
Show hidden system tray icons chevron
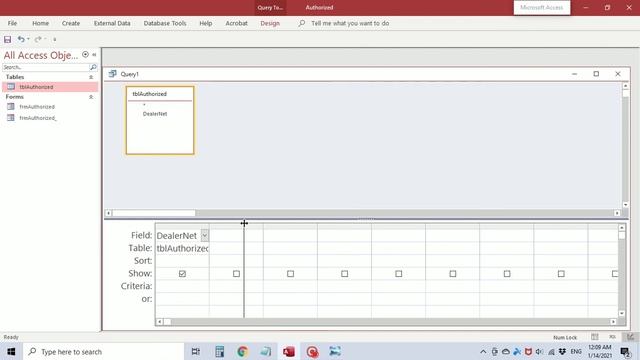point(483,351)
